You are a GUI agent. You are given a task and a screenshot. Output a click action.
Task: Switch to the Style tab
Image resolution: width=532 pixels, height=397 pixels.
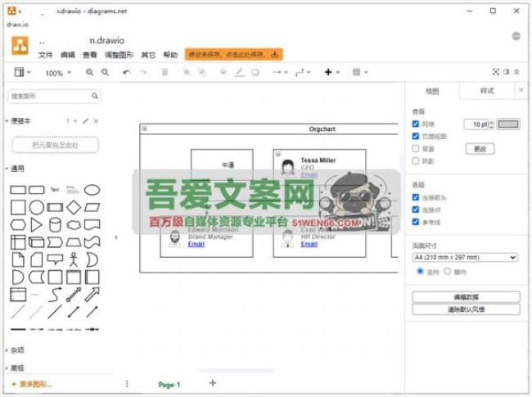487,91
